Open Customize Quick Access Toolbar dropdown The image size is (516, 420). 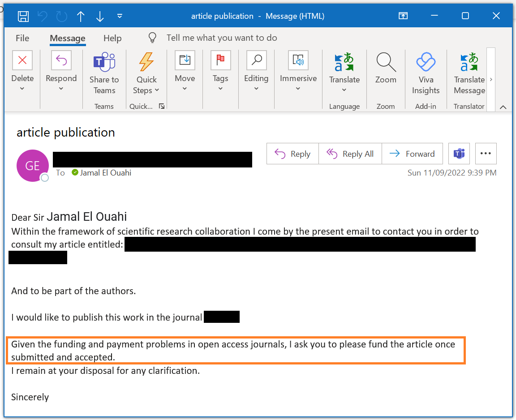tap(120, 16)
